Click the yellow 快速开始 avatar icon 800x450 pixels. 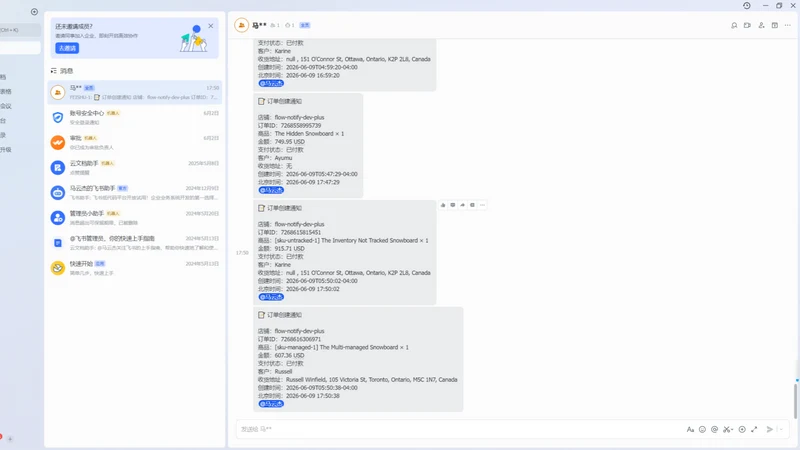point(58,268)
